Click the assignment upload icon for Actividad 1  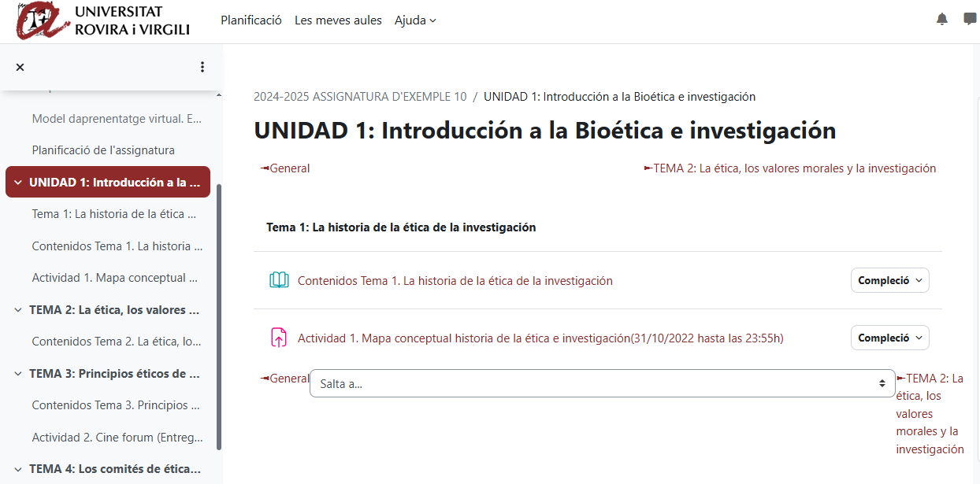pos(279,338)
